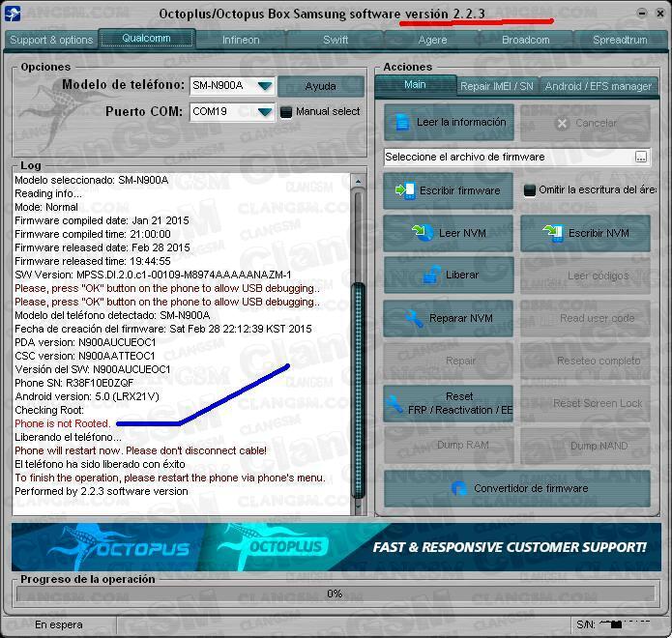Click the unlock padlock icon on Liberar

coord(432,275)
